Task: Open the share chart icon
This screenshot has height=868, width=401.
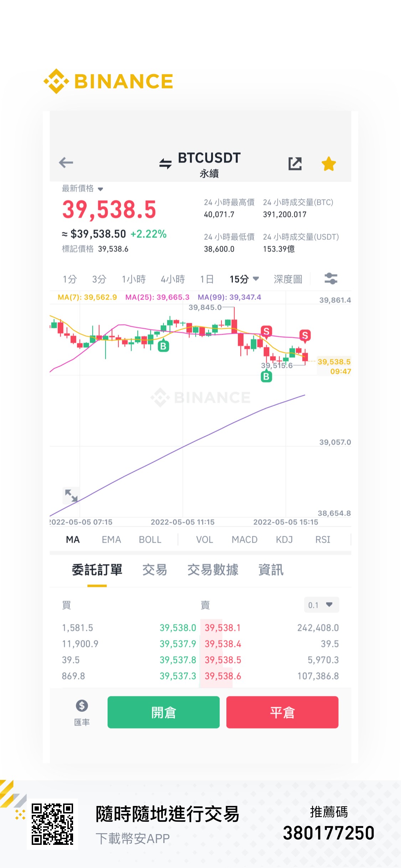Action: pos(295,164)
